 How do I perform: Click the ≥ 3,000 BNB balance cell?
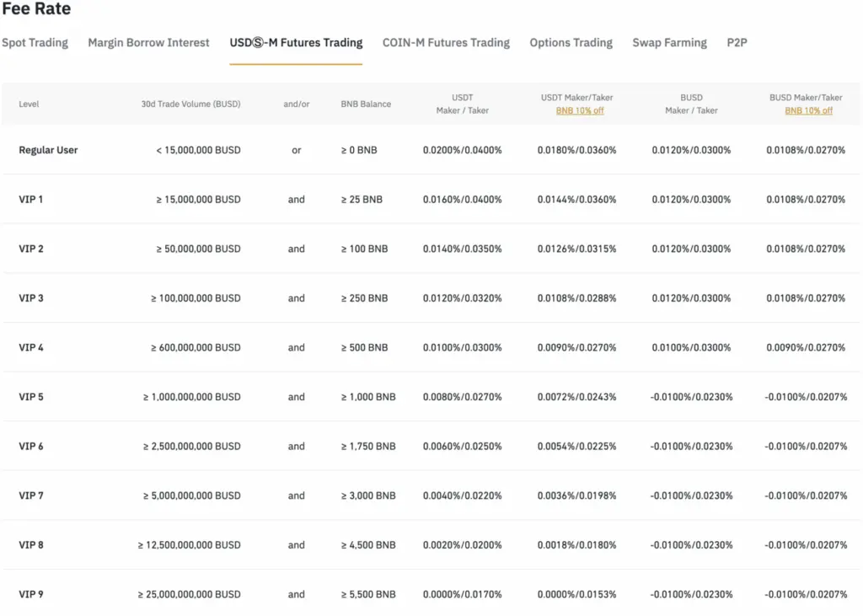pos(368,495)
